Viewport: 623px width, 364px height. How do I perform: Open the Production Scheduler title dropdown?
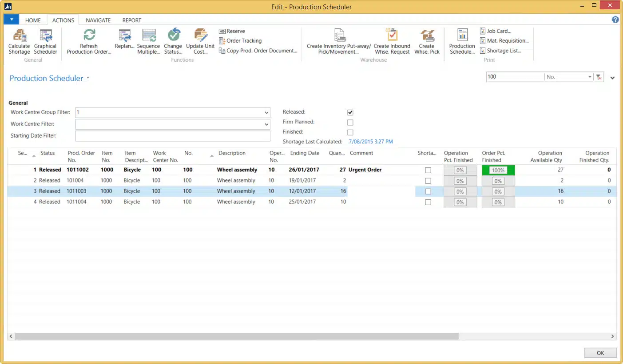tap(88, 79)
